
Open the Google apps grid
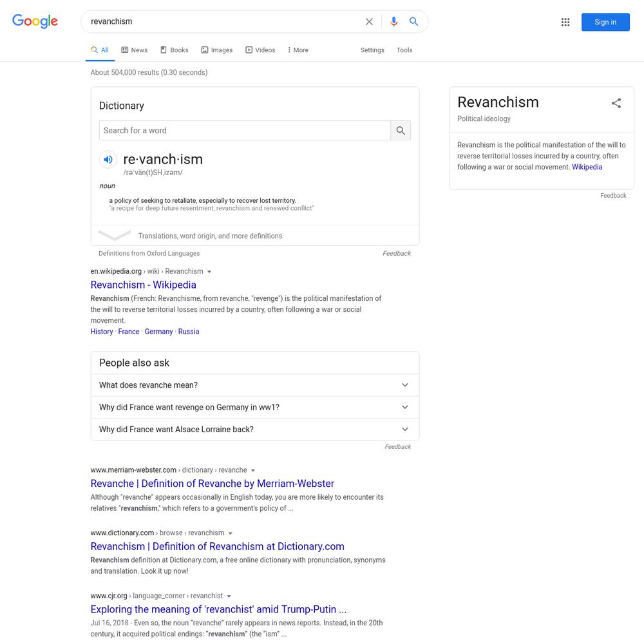565,22
